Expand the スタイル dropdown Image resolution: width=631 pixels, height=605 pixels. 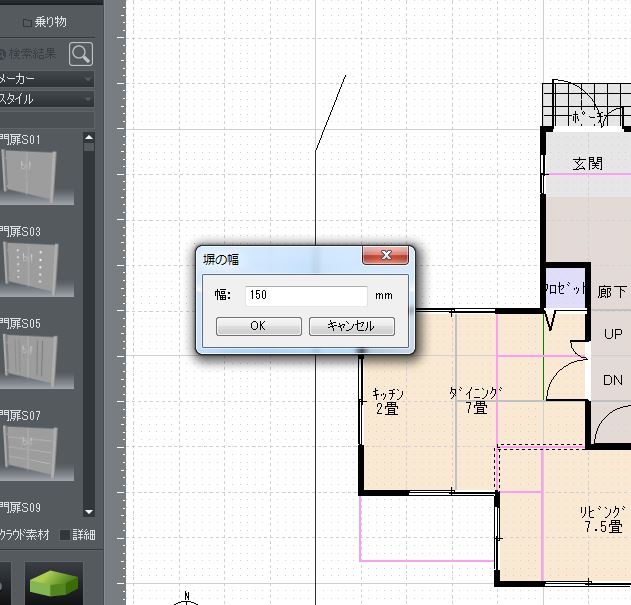tap(45, 99)
